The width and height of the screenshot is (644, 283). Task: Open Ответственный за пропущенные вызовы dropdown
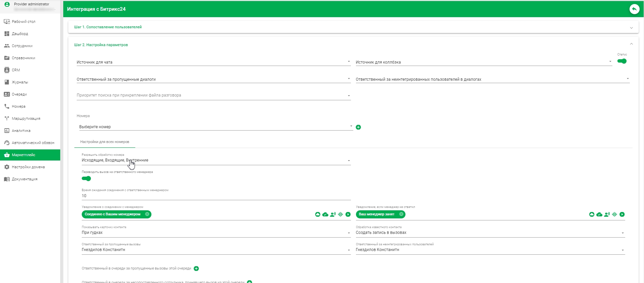click(x=216, y=250)
